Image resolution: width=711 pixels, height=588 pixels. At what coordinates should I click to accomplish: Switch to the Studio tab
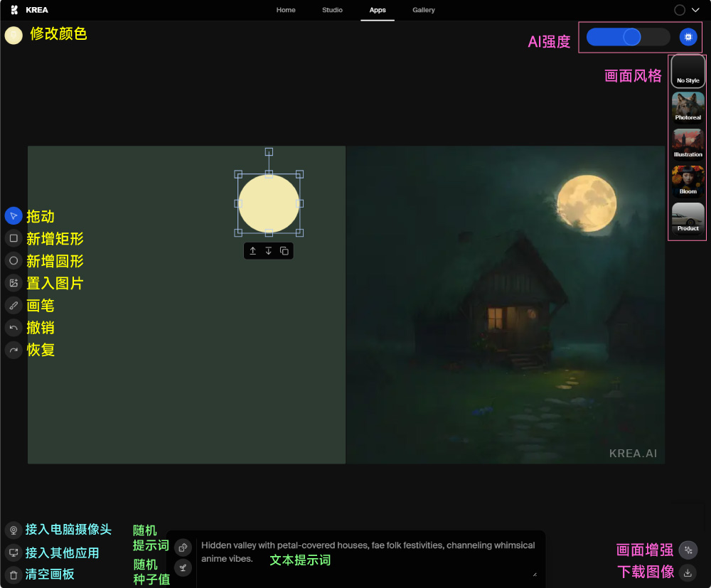tap(332, 10)
